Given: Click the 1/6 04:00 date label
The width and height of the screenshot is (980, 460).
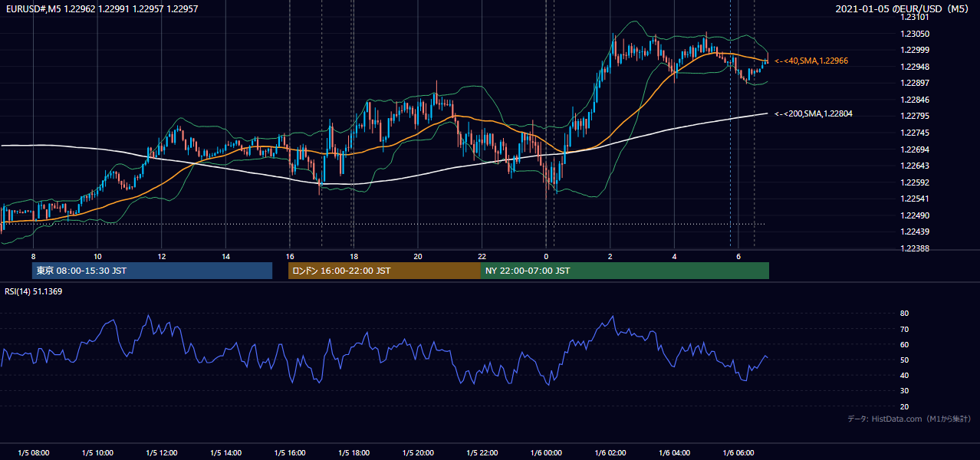Looking at the screenshot, I should click(674, 453).
